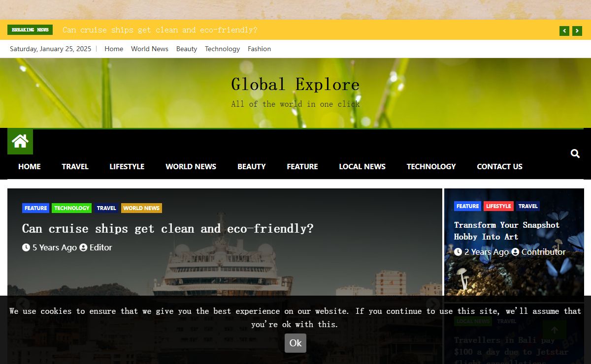Select LOCAL NEWS in main navigation
The image size is (591, 364).
tap(362, 166)
